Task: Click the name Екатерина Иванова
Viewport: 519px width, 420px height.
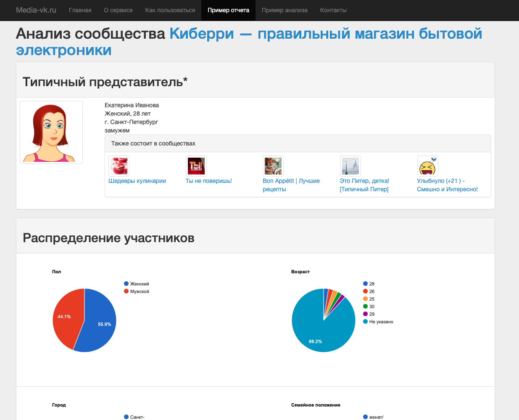Action: [x=132, y=105]
